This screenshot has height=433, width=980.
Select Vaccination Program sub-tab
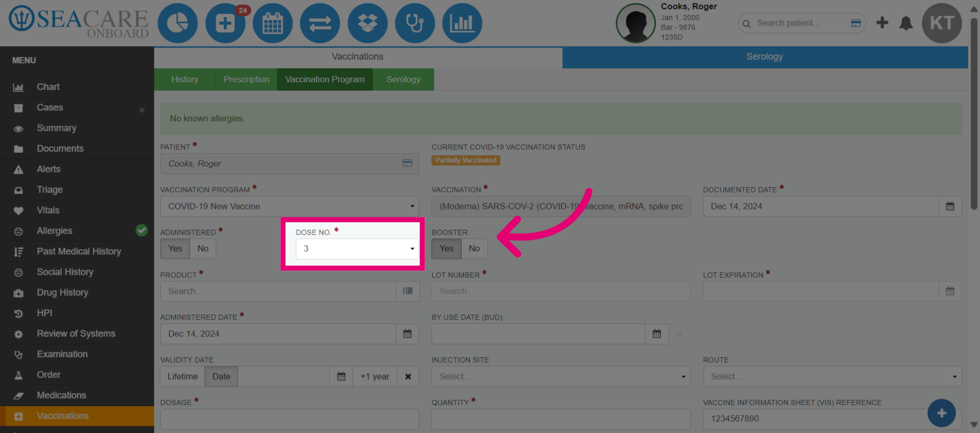(325, 79)
